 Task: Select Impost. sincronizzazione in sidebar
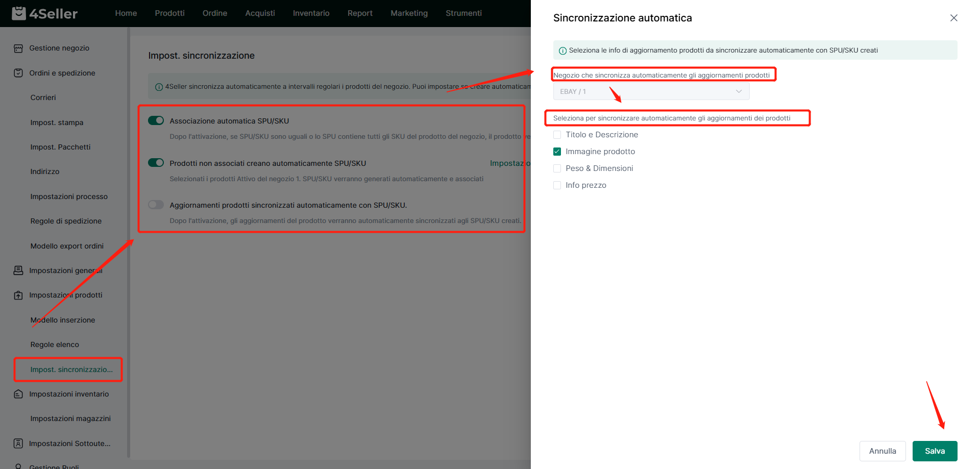(x=71, y=369)
